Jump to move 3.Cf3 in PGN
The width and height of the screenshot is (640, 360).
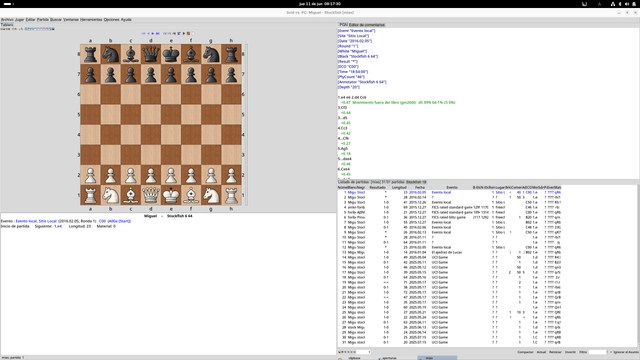[342, 108]
